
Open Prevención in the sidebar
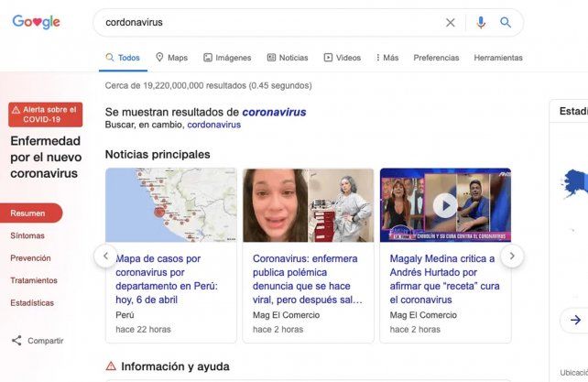[30, 258]
